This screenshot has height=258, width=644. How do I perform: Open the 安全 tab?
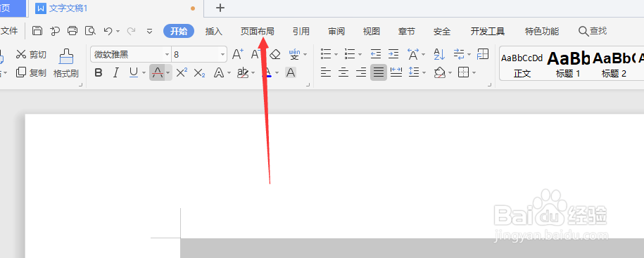[x=442, y=31]
